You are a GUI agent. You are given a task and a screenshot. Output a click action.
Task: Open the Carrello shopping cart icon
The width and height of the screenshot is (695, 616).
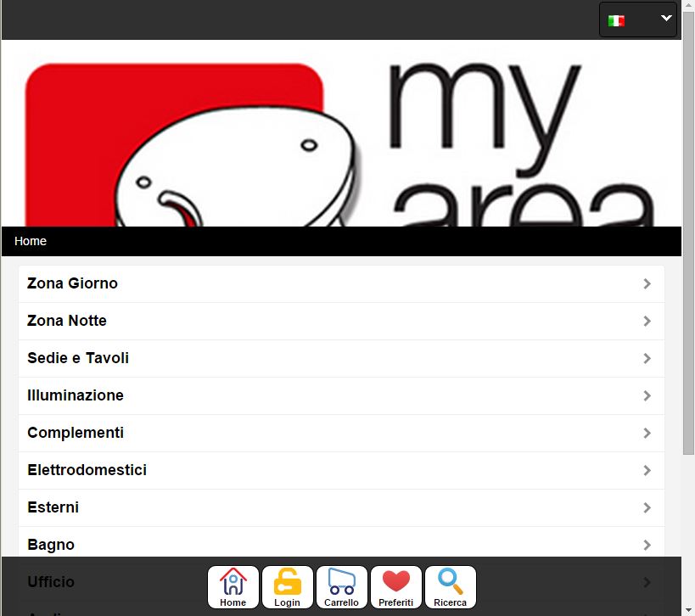pos(342,587)
